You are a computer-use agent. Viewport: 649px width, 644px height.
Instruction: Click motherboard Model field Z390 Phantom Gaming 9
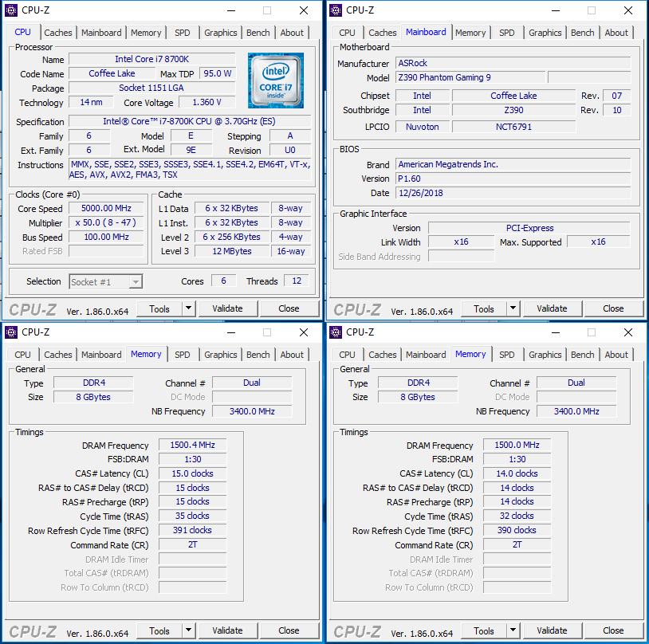click(470, 77)
